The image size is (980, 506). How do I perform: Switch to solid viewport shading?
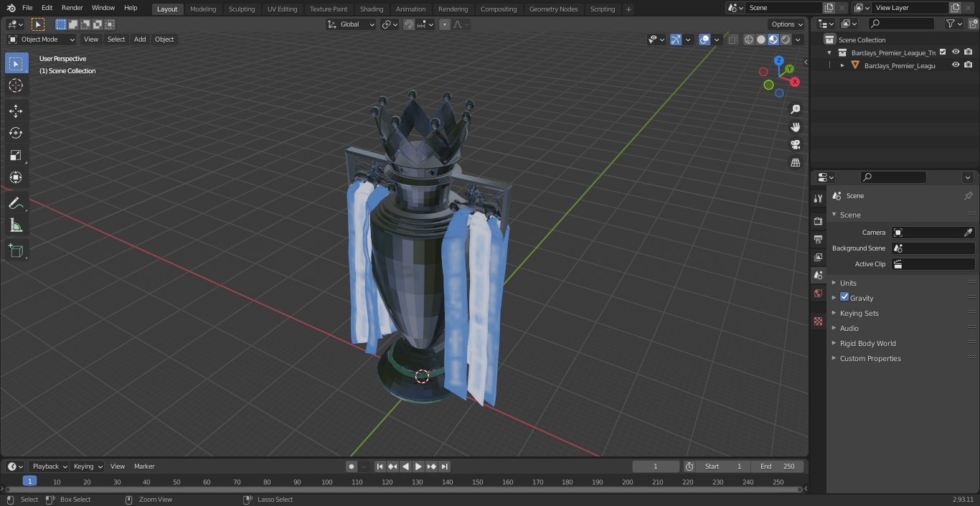point(761,39)
